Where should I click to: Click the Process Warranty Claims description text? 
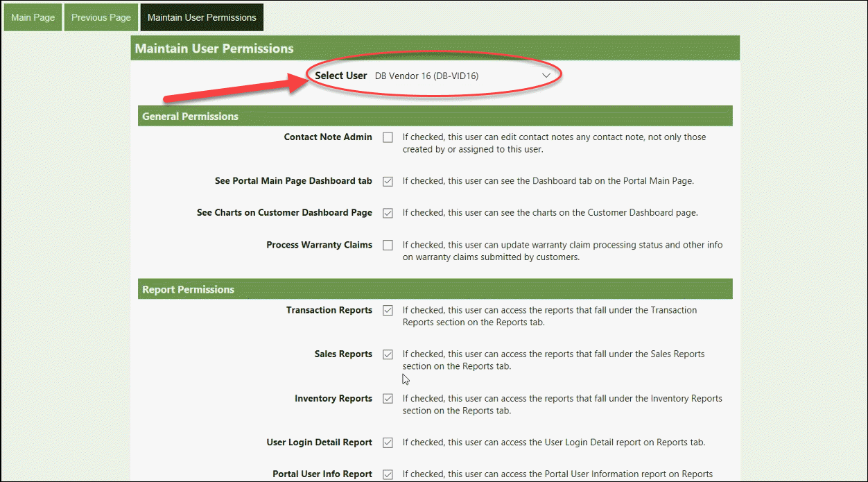coord(562,251)
